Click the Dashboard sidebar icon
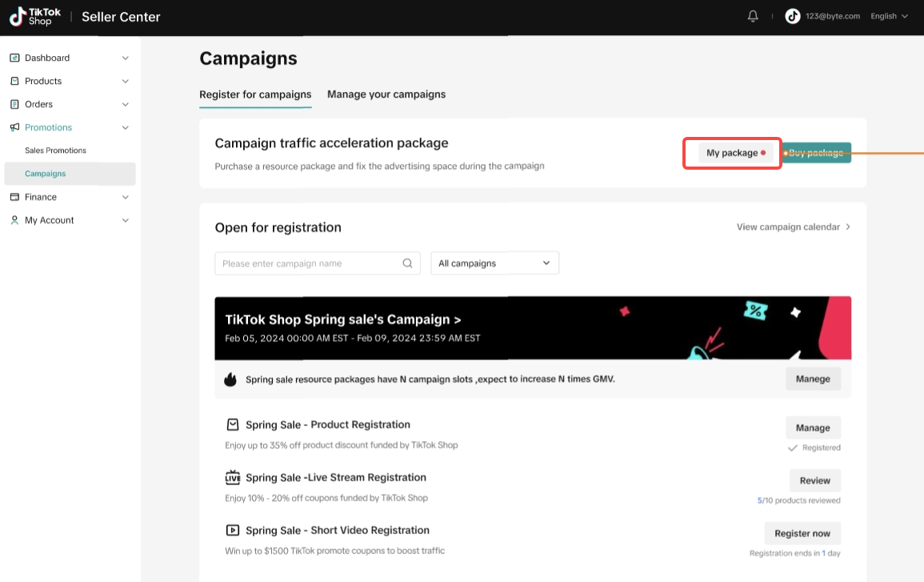Image resolution: width=924 pixels, height=582 pixels. click(x=14, y=58)
